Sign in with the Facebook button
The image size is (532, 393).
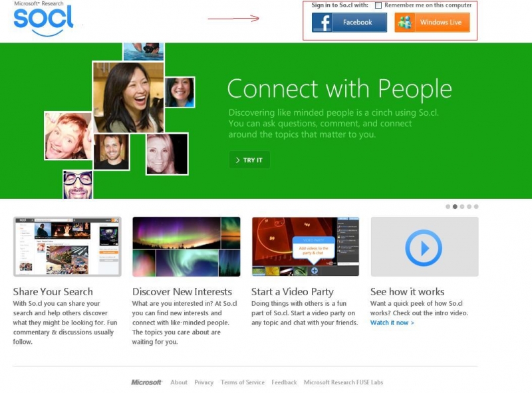pyautogui.click(x=349, y=23)
